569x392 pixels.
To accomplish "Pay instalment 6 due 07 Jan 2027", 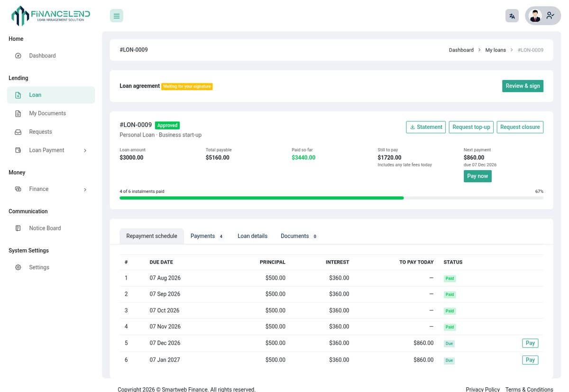I will [530, 360].
